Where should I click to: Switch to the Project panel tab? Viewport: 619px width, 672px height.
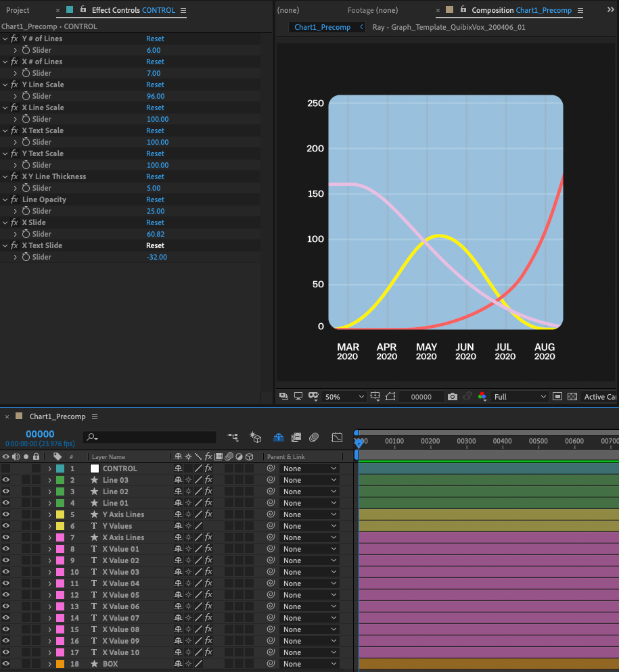(x=18, y=10)
